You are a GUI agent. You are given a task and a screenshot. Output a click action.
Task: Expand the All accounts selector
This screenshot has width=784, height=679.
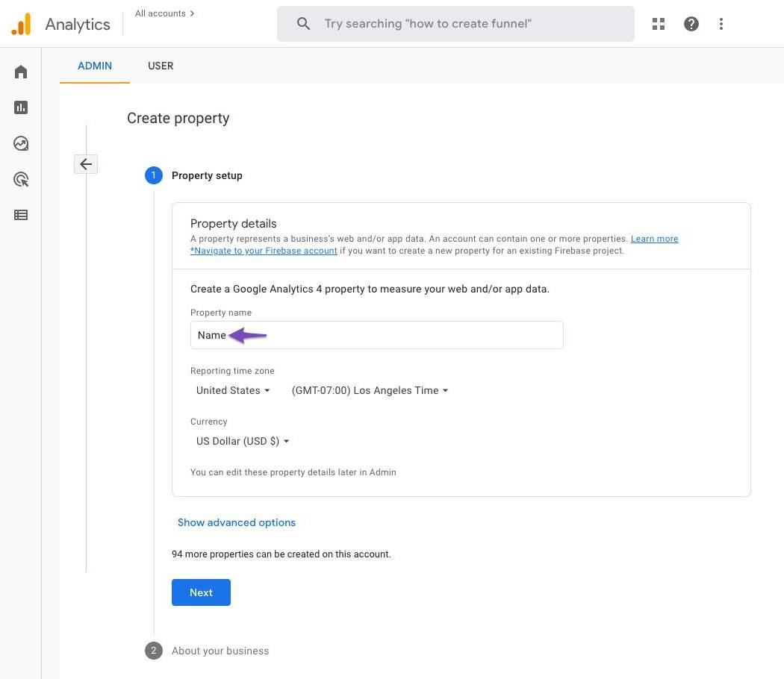coord(164,13)
